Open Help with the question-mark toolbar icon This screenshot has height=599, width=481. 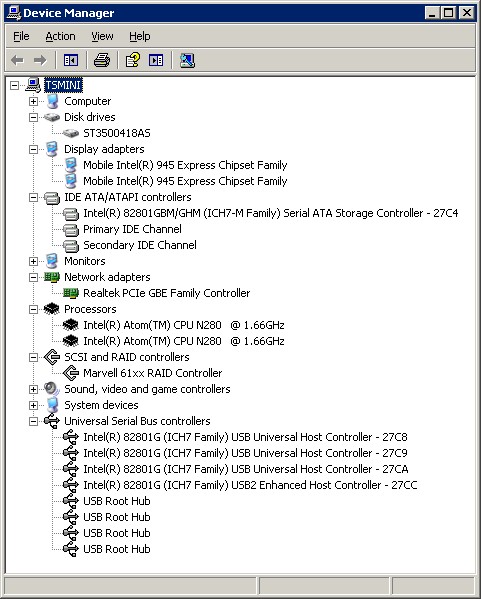point(133,60)
